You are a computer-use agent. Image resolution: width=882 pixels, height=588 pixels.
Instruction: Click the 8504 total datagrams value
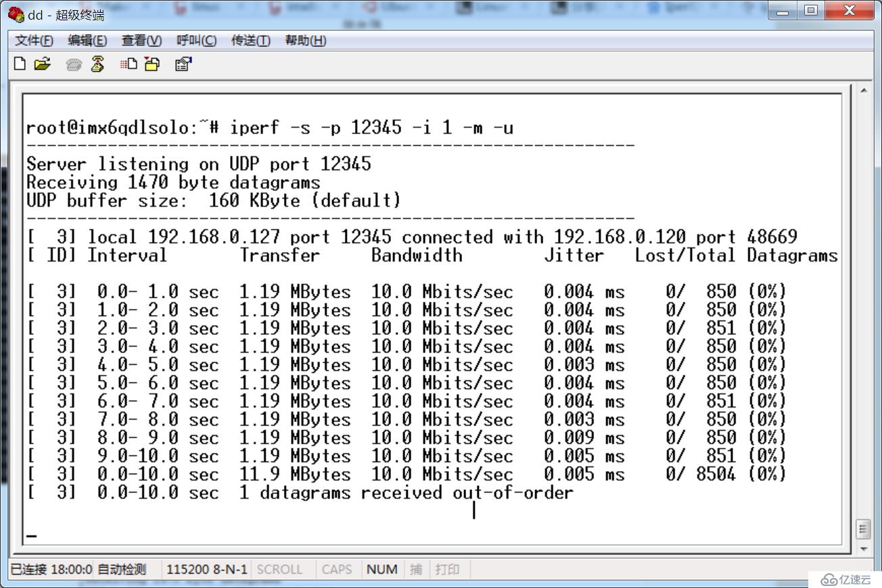(x=716, y=474)
